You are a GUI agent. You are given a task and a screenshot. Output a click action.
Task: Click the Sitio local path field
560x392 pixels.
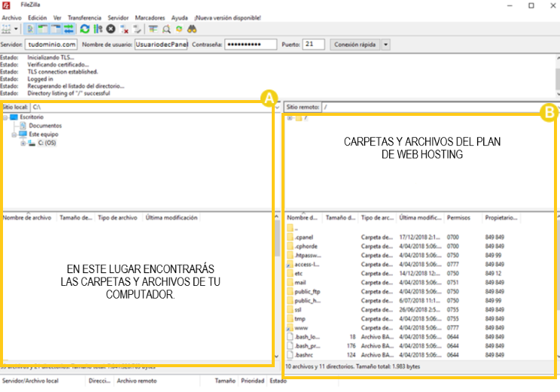pyautogui.click(x=152, y=107)
